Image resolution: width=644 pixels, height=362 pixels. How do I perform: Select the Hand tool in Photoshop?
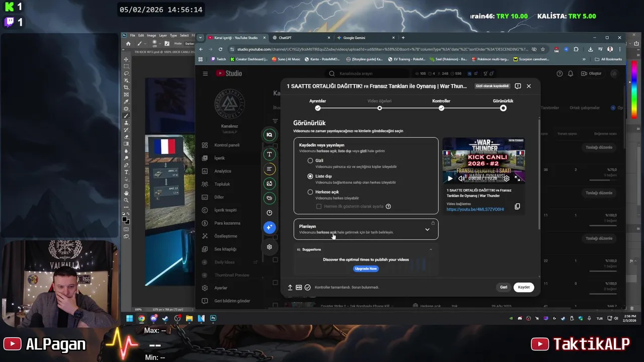click(126, 193)
